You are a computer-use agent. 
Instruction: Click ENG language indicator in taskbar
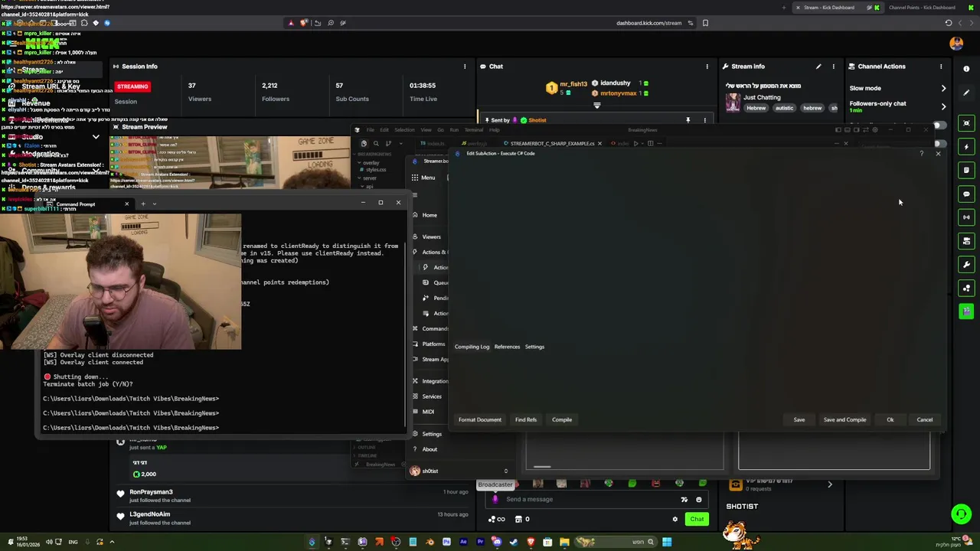point(73,543)
